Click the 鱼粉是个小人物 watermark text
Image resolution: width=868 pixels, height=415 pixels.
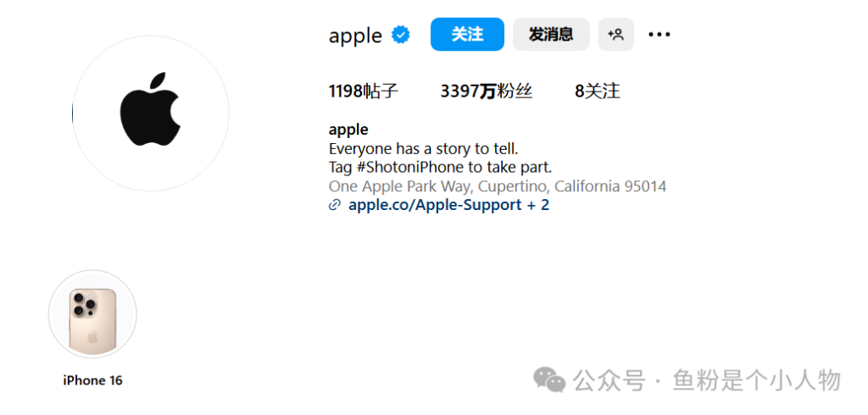756,380
